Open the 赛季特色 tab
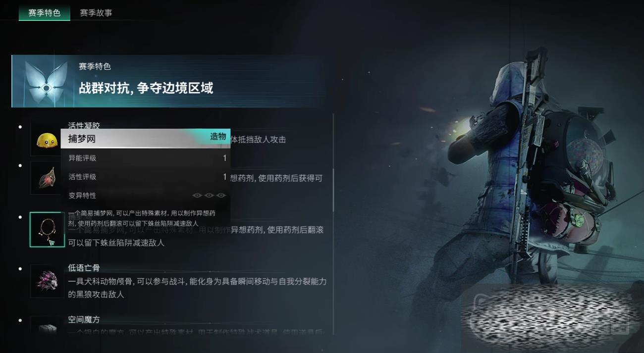The height and width of the screenshot is (353, 644). (45, 12)
